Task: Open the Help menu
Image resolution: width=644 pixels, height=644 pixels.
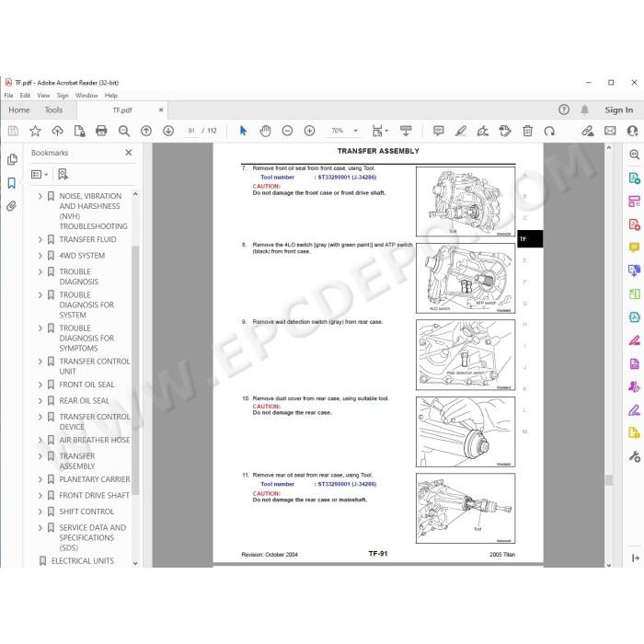Action: click(x=111, y=96)
